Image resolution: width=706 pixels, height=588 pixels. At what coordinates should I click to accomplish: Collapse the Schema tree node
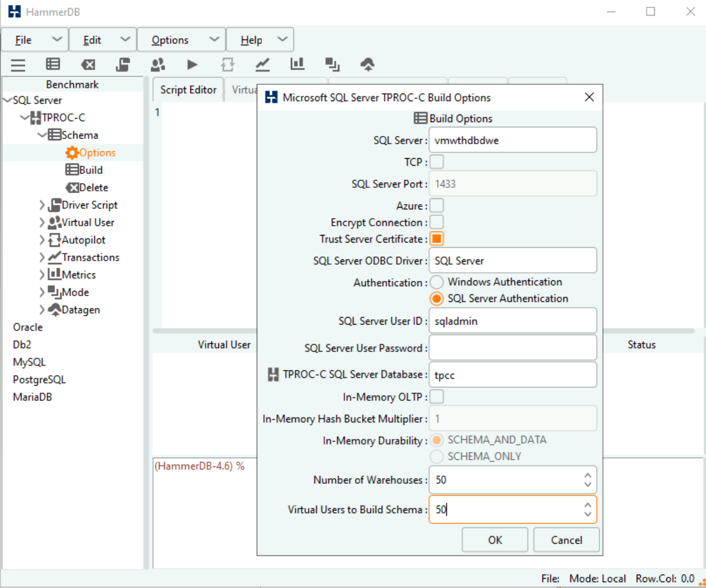pyautogui.click(x=42, y=135)
